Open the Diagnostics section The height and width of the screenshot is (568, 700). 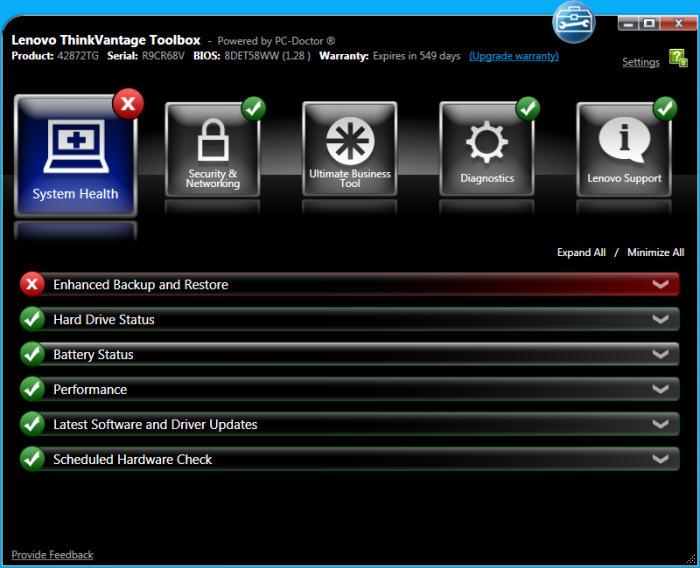click(x=487, y=150)
